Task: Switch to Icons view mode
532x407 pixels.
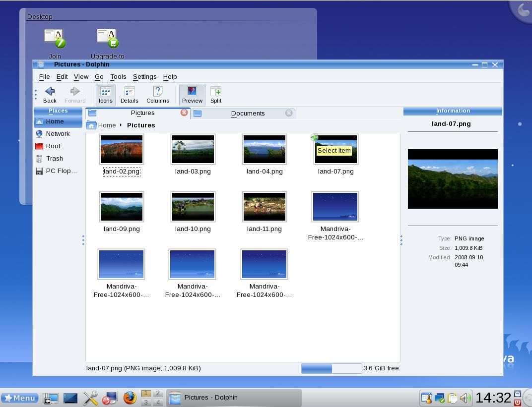Action: tap(105, 94)
